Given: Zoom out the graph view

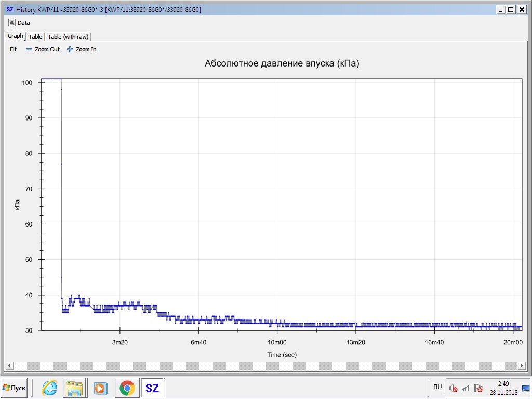Looking at the screenshot, I should pos(43,49).
